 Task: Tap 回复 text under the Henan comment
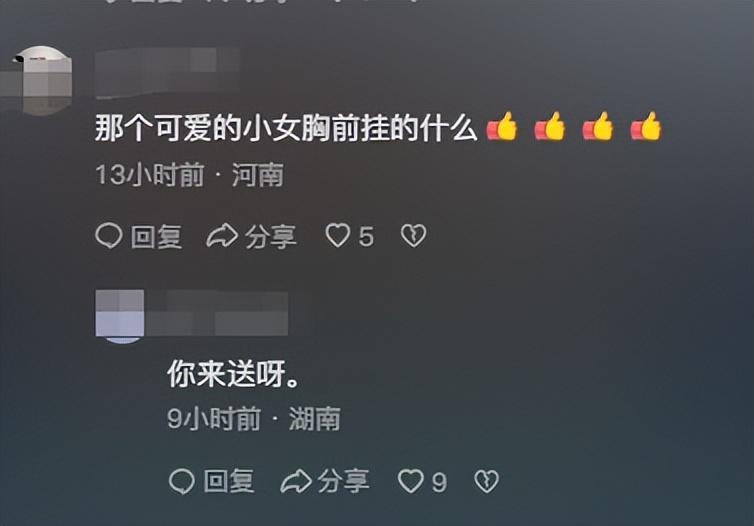pyautogui.click(x=156, y=237)
